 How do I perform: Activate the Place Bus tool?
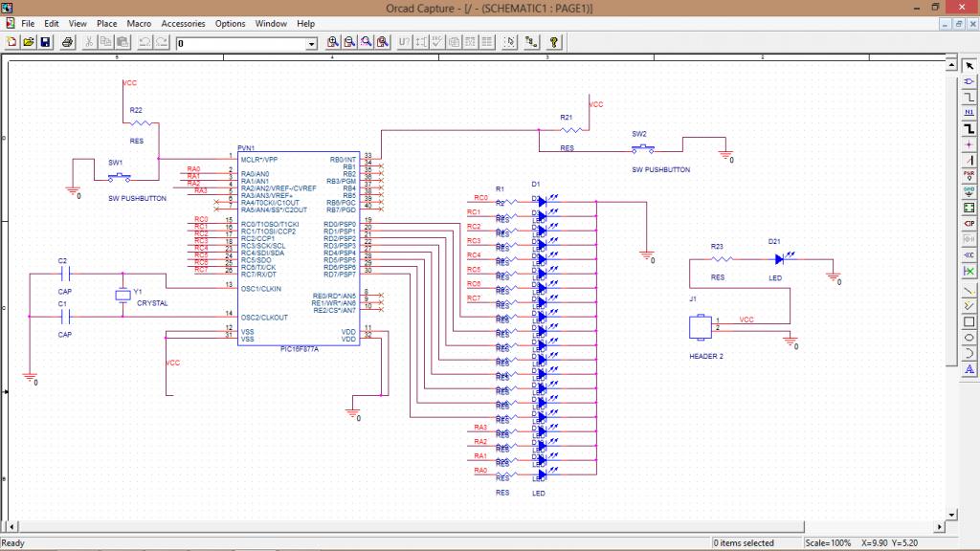coord(969,127)
